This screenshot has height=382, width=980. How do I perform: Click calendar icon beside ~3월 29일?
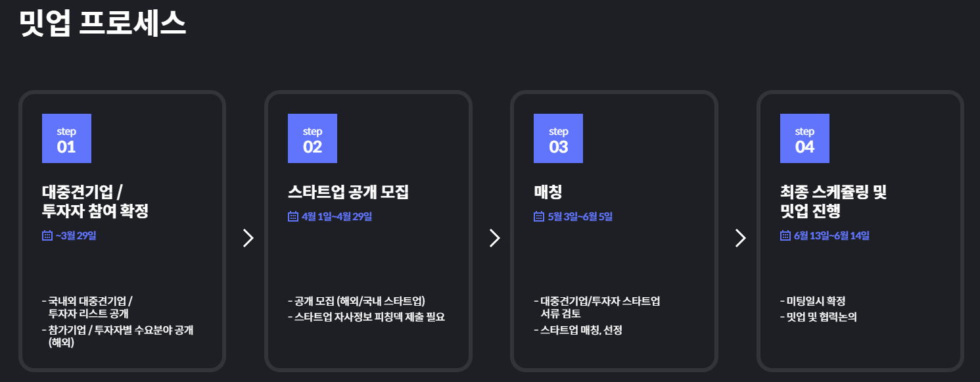point(47,235)
